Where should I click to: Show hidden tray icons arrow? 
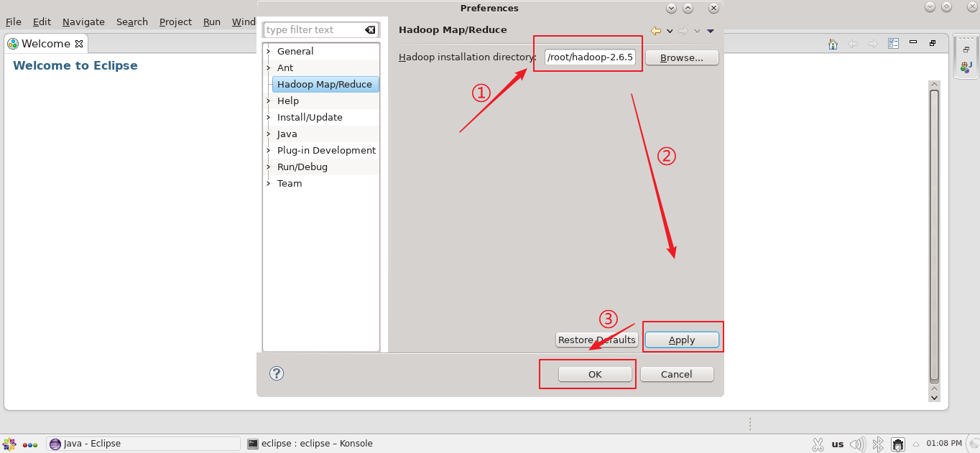click(x=915, y=444)
